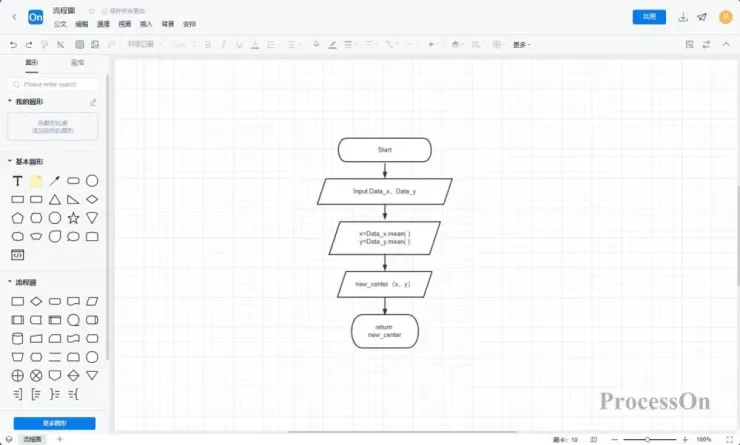740x445 pixels.
Task: Click the undo icon
Action: coord(13,44)
